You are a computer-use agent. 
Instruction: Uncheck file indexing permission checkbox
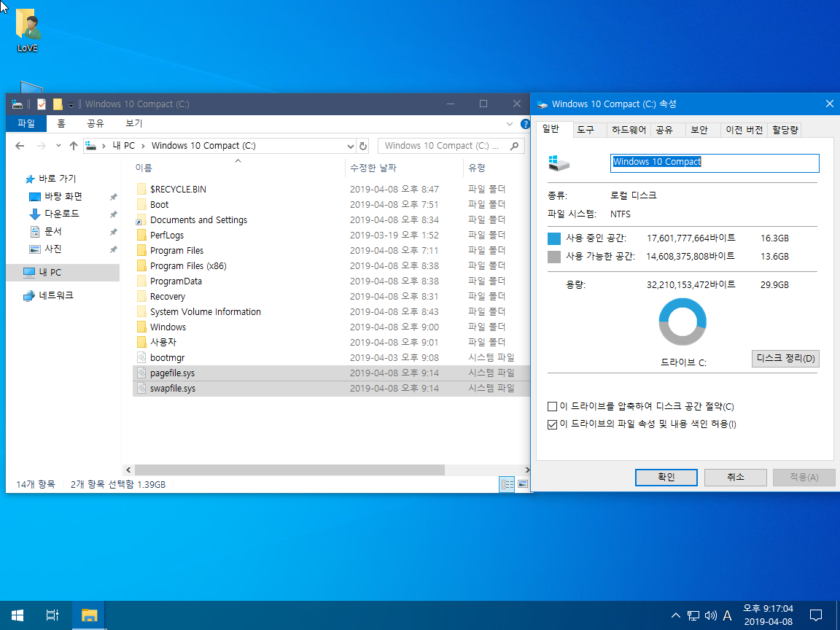pyautogui.click(x=552, y=424)
